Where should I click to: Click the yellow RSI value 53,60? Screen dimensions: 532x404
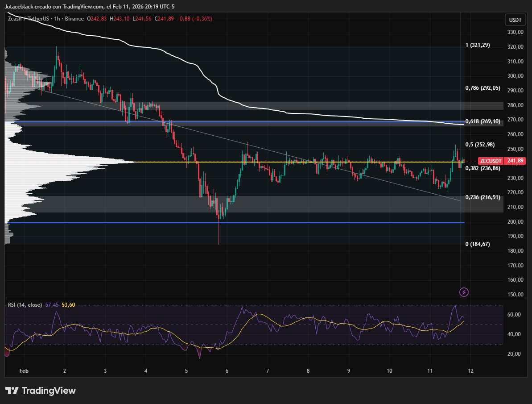(68, 305)
